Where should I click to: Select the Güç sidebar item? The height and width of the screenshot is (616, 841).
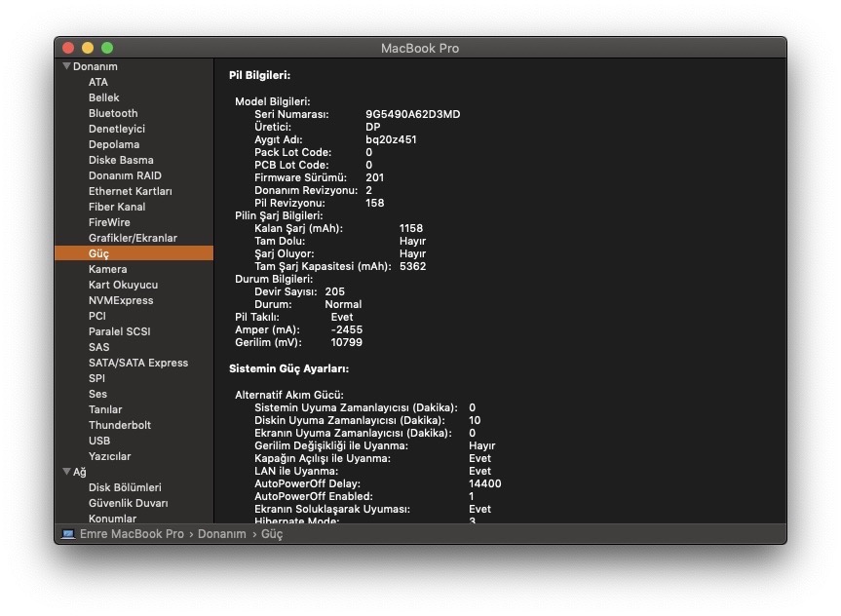99,253
